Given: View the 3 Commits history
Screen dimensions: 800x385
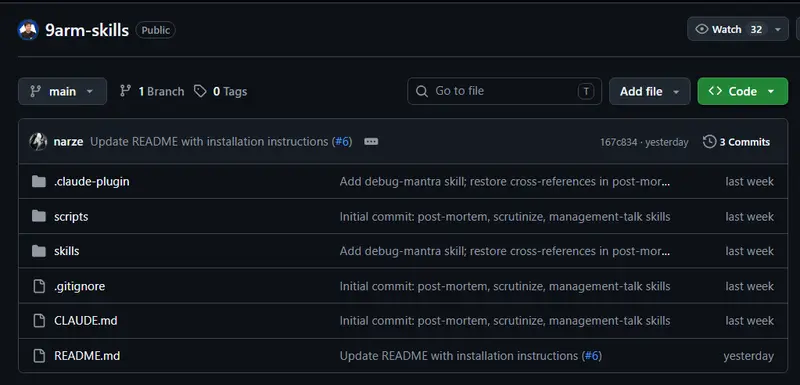Looking at the screenshot, I should point(736,142).
